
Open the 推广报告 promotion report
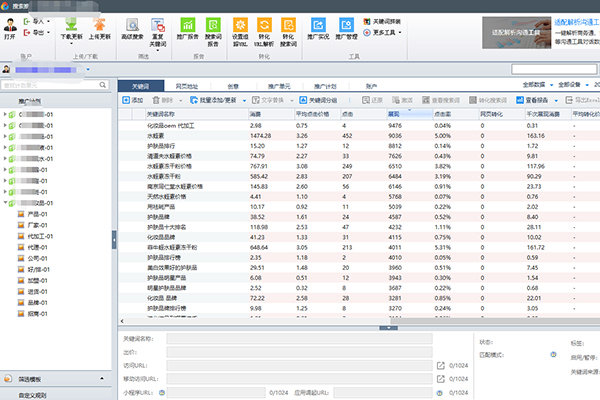[x=187, y=28]
